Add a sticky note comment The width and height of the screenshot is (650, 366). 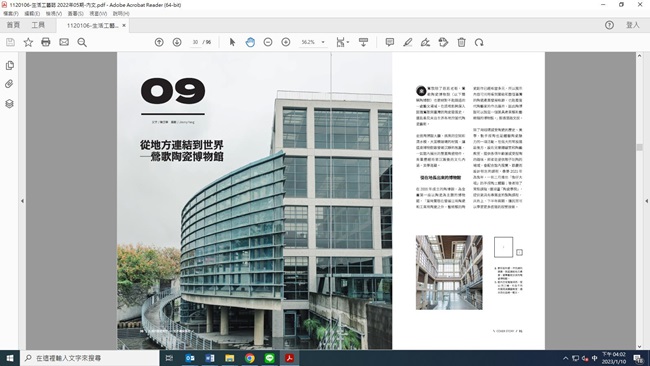point(390,42)
